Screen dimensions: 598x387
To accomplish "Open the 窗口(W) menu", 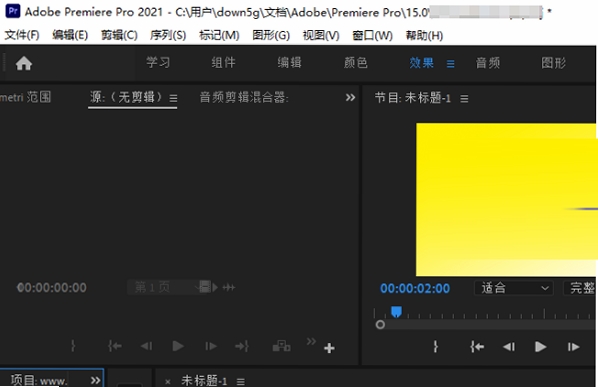I will (372, 35).
